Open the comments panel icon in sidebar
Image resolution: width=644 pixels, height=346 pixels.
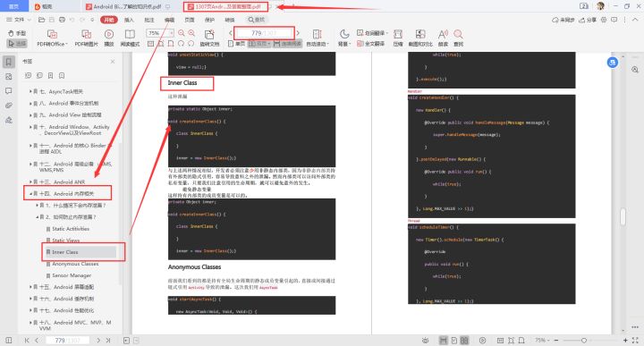(x=9, y=91)
